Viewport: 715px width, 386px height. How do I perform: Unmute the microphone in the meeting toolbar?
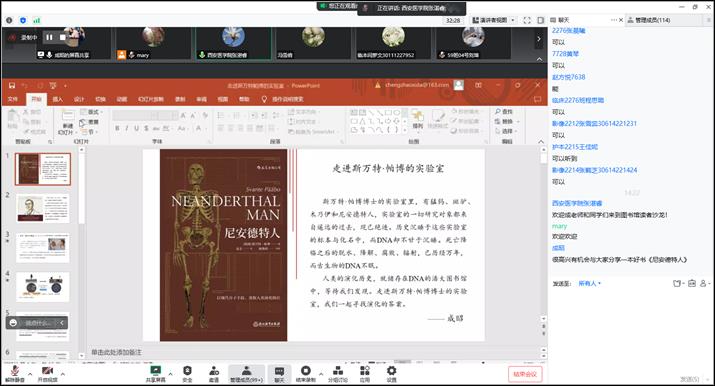tap(15, 374)
